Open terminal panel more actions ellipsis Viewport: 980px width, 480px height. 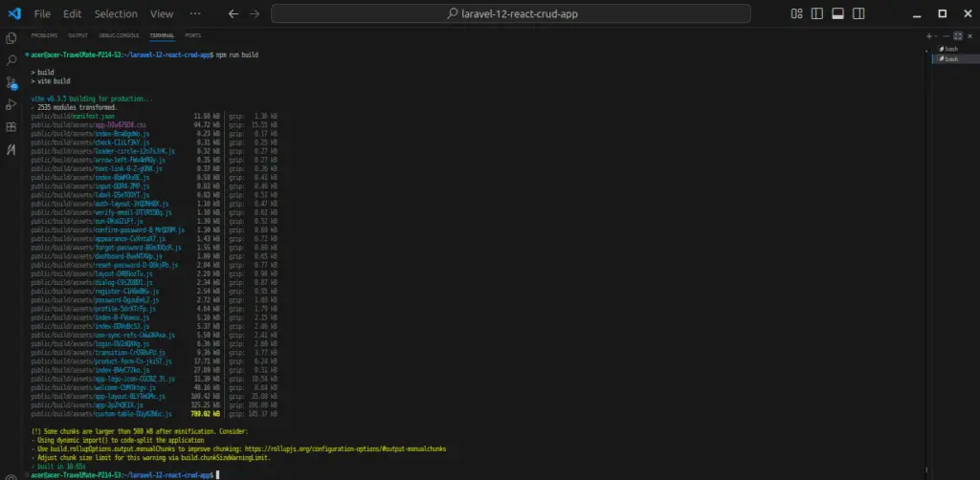[x=947, y=35]
